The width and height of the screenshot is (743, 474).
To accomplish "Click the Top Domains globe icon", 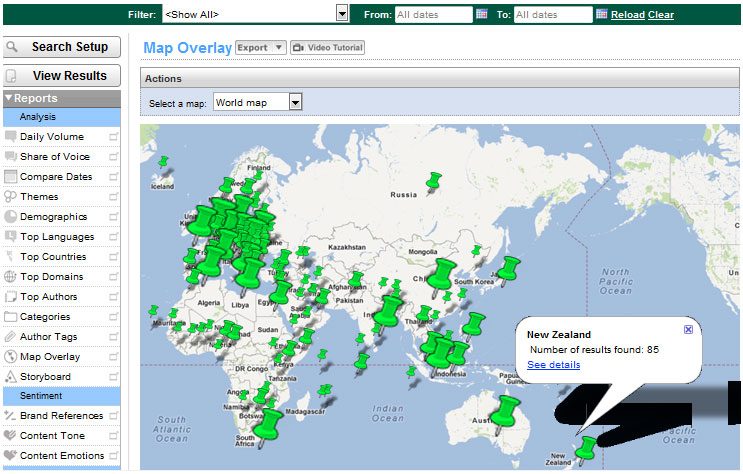I will (x=10, y=276).
